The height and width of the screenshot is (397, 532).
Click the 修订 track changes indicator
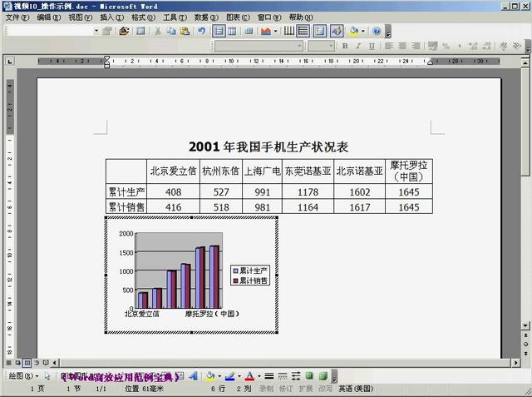pyautogui.click(x=286, y=389)
